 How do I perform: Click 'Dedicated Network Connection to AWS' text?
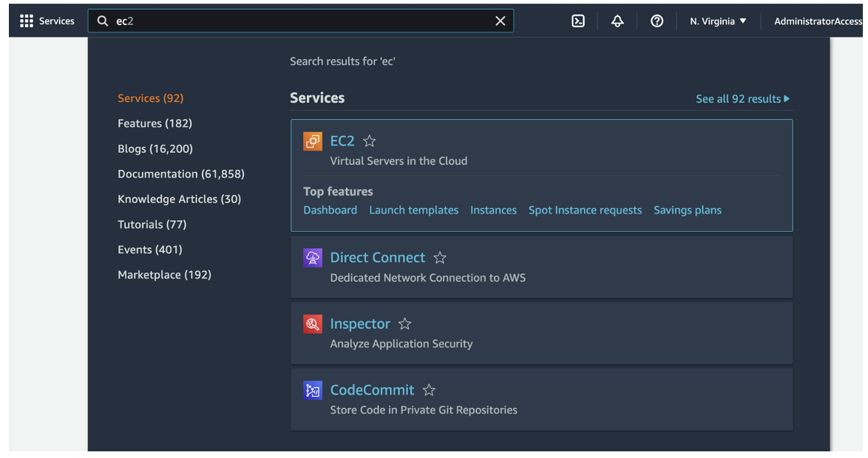click(428, 278)
